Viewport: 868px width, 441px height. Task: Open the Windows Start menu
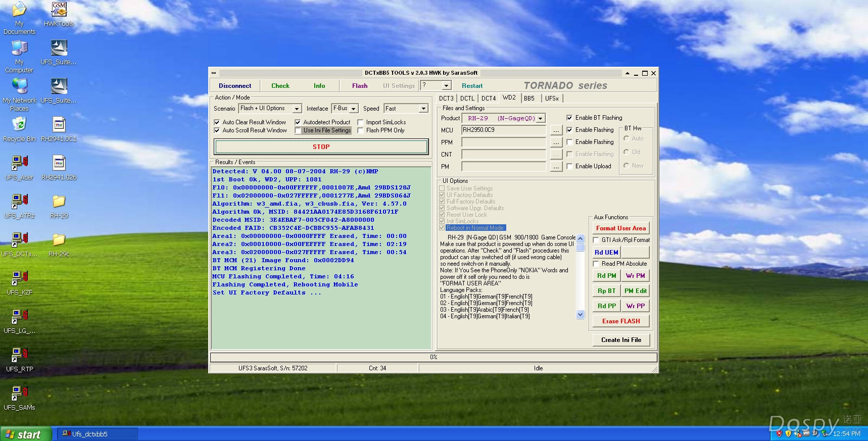(26, 434)
